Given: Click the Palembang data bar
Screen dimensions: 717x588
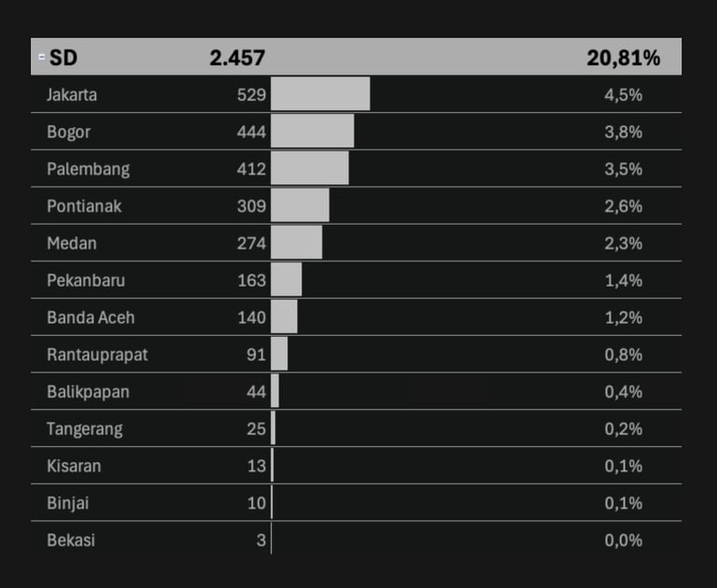Looking at the screenshot, I should pyautogui.click(x=310, y=168).
